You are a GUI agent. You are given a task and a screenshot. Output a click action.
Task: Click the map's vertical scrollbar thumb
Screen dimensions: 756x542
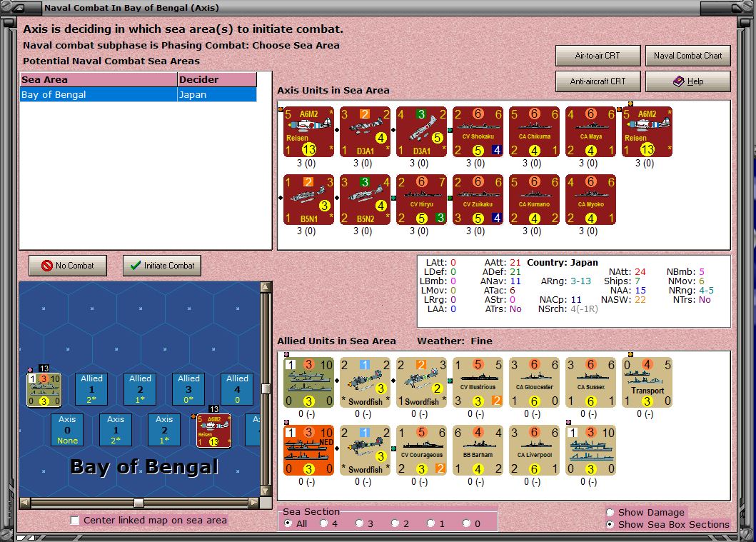266,388
